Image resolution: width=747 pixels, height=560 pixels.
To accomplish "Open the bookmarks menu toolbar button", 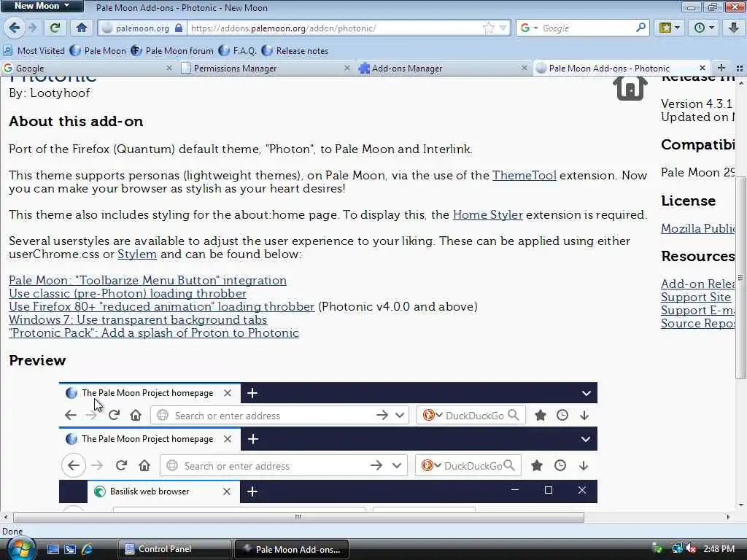I will pos(670,28).
